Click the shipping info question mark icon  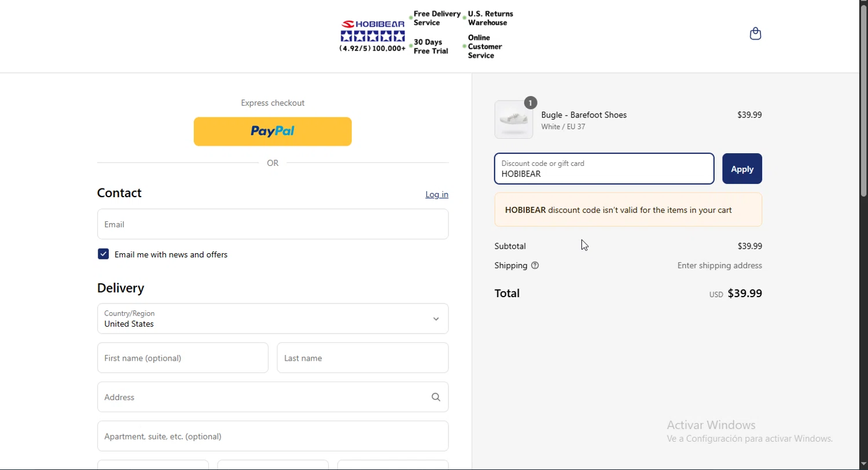click(x=535, y=266)
